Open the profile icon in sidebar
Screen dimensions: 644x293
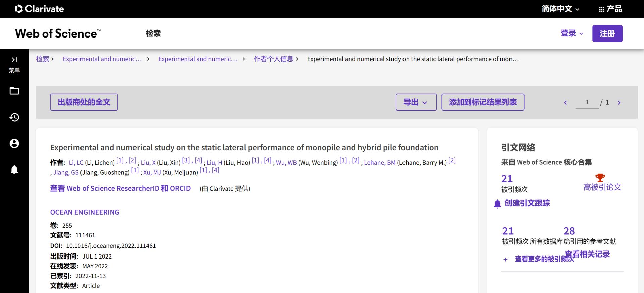(x=14, y=144)
